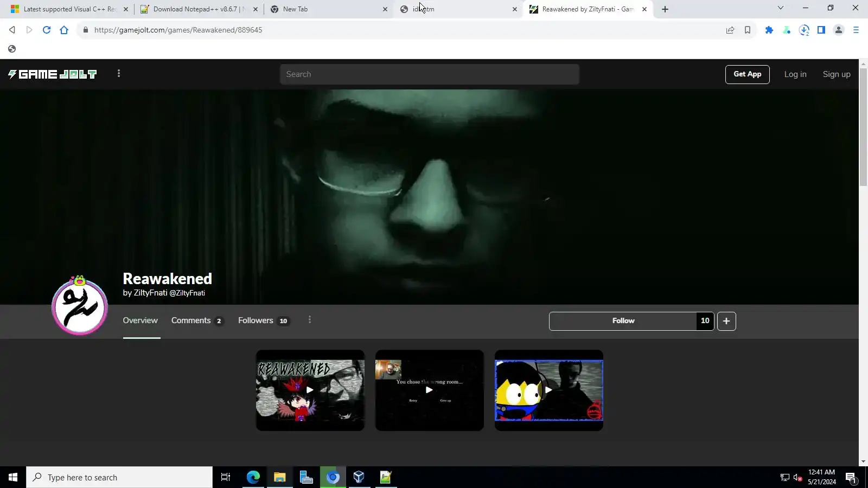868x488 pixels.
Task: Open the browser Downloads icon
Action: point(804,30)
